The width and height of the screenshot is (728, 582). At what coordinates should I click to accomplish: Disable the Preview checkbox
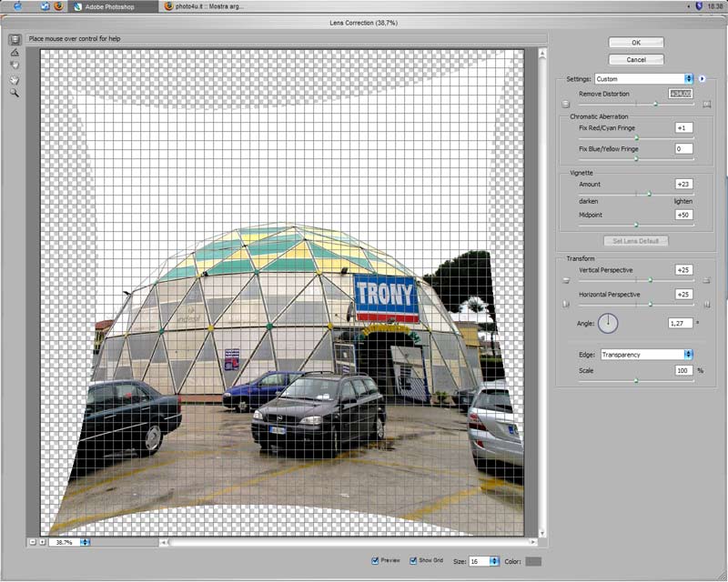coord(376,560)
